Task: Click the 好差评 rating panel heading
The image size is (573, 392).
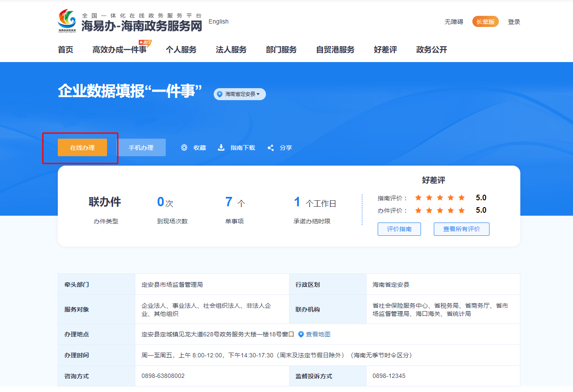Action: click(433, 180)
